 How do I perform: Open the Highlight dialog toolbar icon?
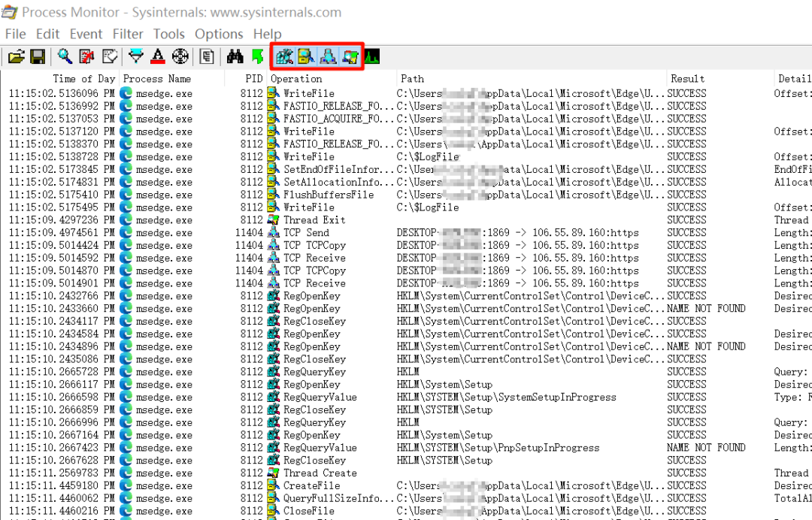[158, 56]
